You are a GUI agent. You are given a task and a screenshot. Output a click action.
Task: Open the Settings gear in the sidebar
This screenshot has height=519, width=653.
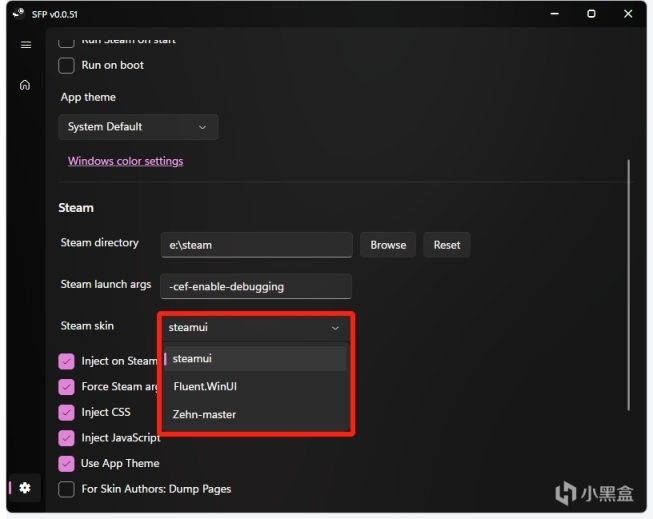coord(25,488)
